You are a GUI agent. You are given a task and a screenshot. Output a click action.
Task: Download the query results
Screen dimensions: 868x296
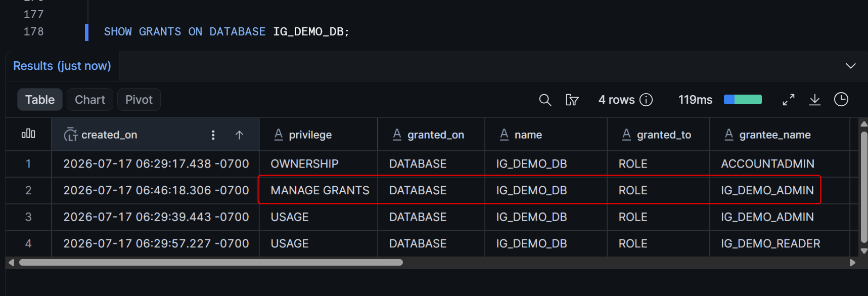click(815, 100)
